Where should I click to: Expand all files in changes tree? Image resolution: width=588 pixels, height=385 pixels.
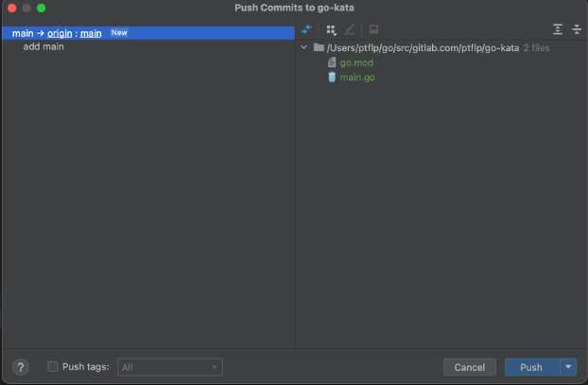[x=558, y=29]
